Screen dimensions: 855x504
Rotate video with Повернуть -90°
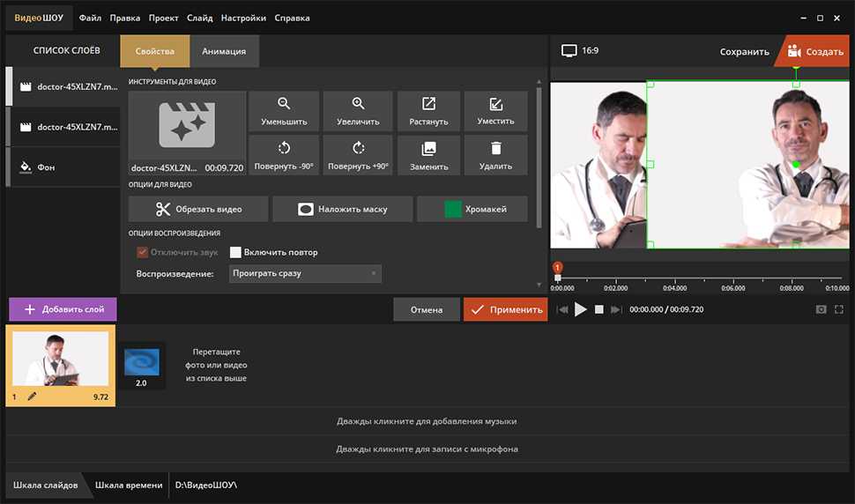coord(284,155)
